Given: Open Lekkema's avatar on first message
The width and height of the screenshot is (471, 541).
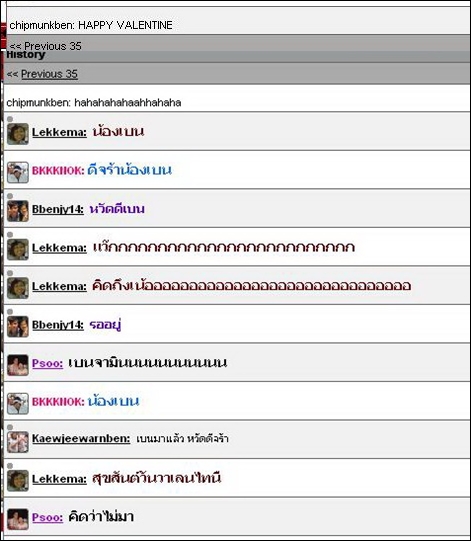Looking at the screenshot, I should [x=18, y=134].
